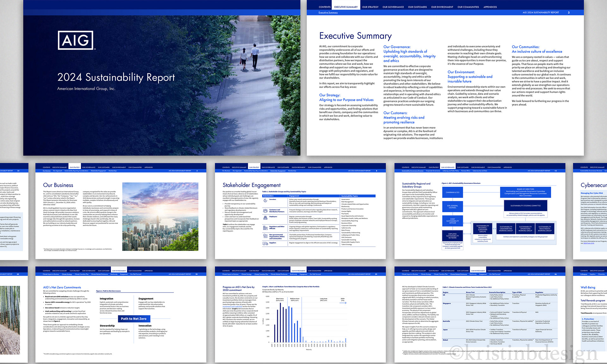The image size is (607, 364).
Task: Click the Our Customers section heading
Action: pos(404,118)
